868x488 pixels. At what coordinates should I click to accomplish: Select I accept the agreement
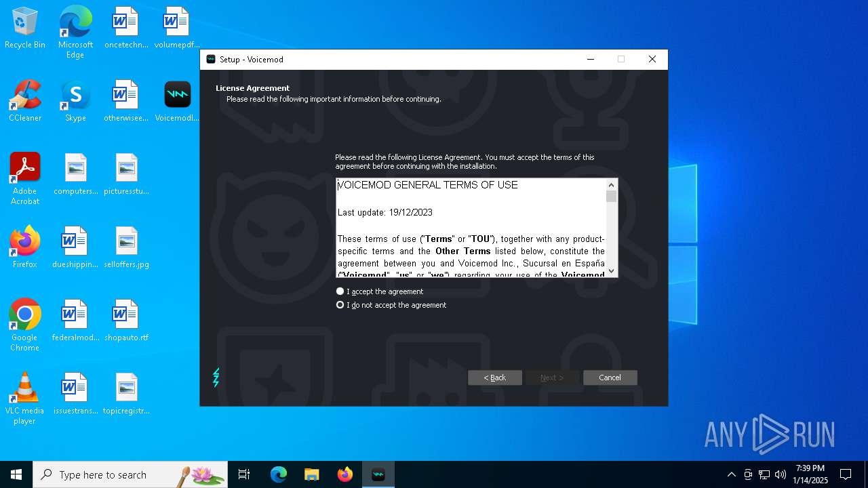(x=380, y=291)
